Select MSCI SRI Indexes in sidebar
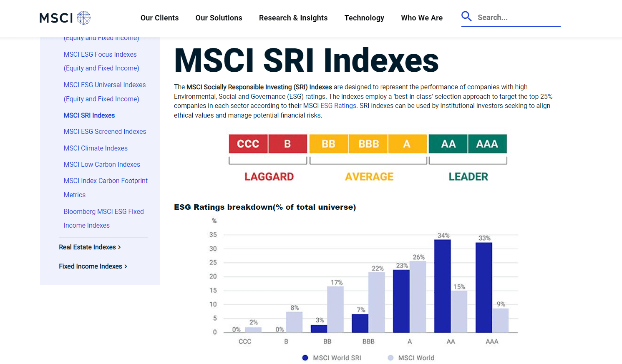Viewport: 622px width, 364px height. pyautogui.click(x=89, y=115)
